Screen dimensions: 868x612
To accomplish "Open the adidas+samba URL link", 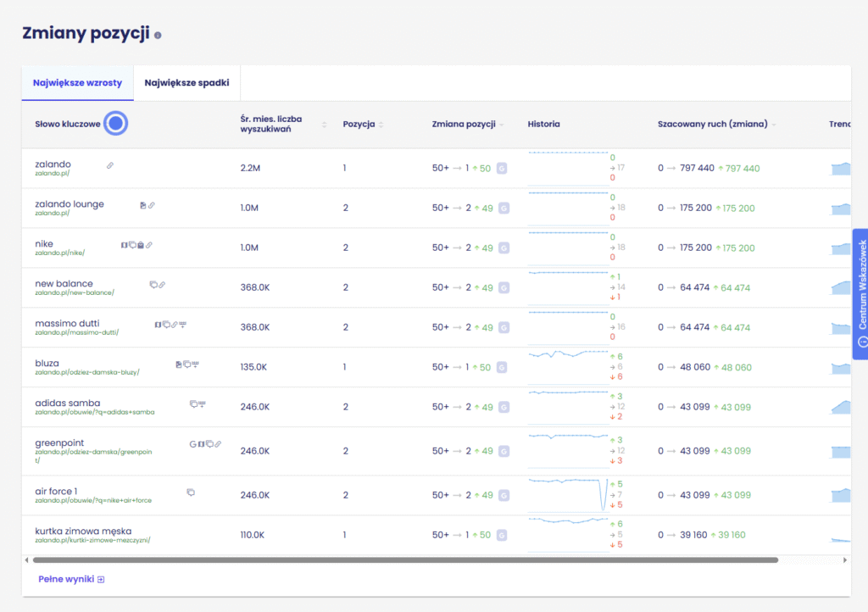I will click(x=95, y=412).
